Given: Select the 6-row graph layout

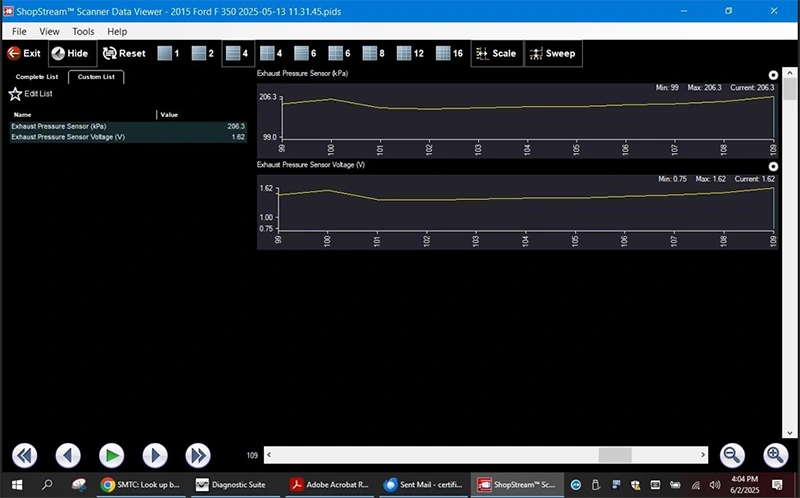Looking at the screenshot, I should pos(305,53).
